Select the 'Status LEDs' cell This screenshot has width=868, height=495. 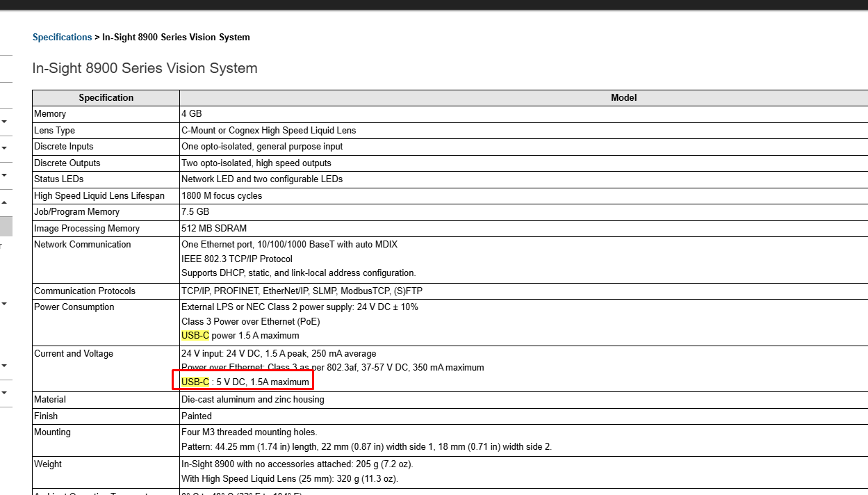coord(106,179)
